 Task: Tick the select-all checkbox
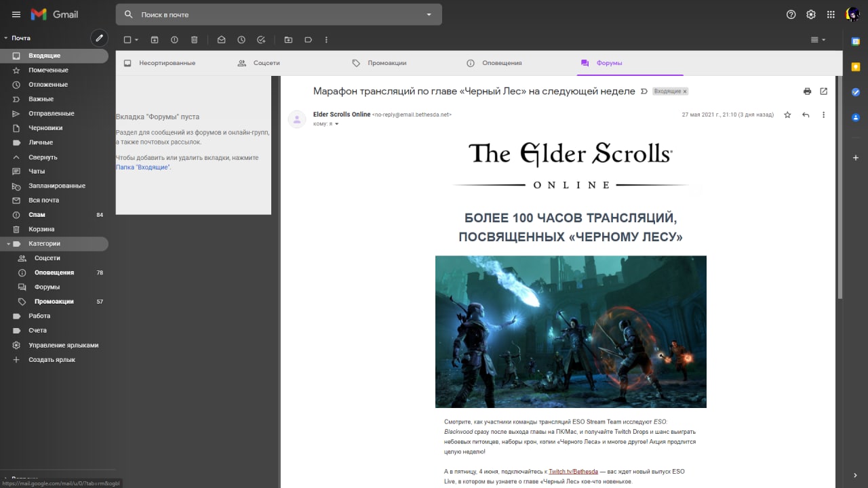[127, 40]
